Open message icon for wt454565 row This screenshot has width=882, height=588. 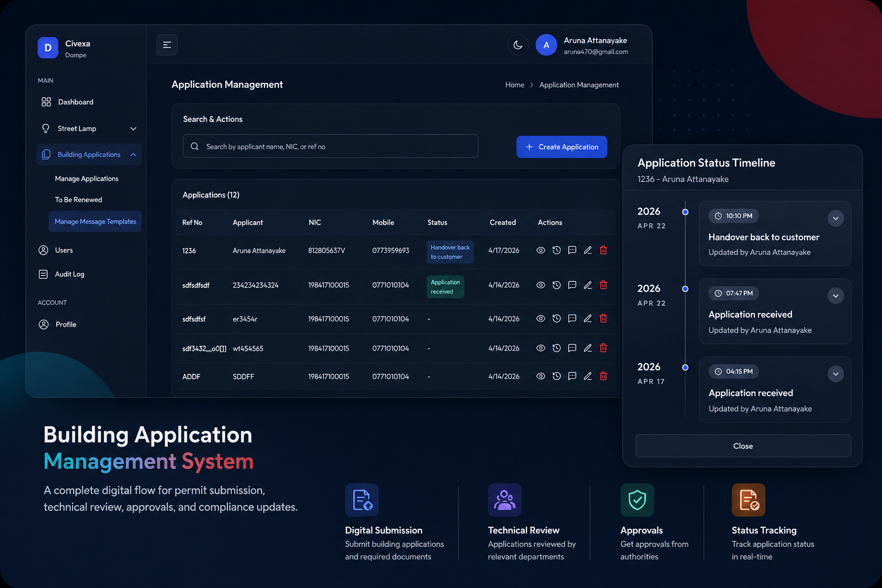pos(572,348)
